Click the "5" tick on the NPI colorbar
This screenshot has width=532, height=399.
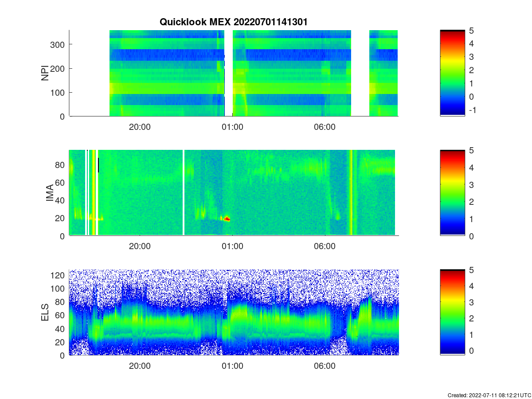(472, 31)
